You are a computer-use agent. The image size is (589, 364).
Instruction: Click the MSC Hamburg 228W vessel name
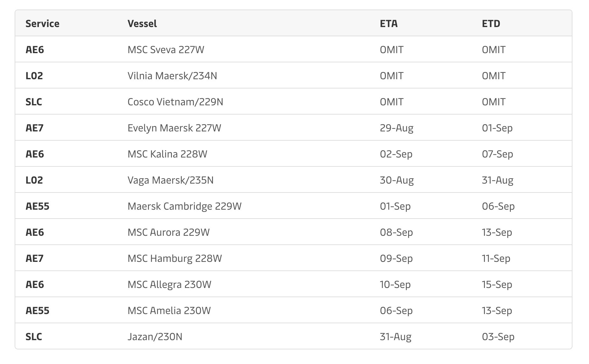coord(175,258)
